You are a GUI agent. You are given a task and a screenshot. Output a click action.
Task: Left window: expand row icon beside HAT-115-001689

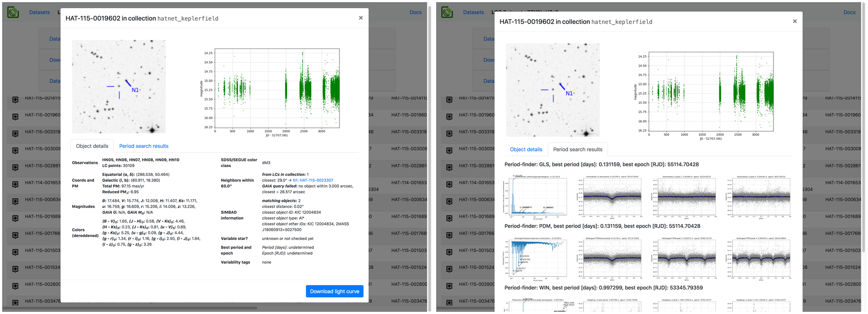[x=15, y=218]
